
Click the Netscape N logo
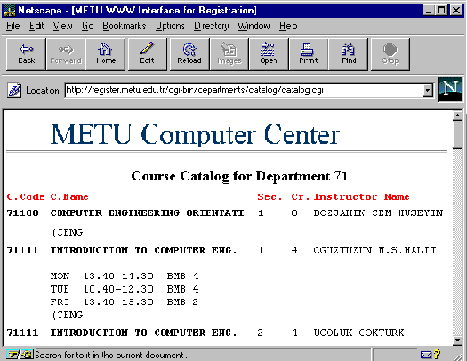click(450, 89)
